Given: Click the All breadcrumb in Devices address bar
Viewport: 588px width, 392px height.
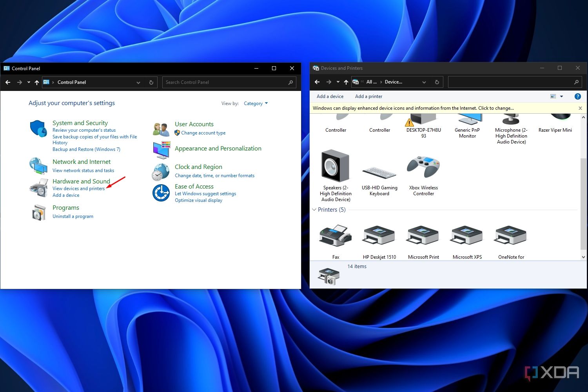Looking at the screenshot, I should point(371,82).
